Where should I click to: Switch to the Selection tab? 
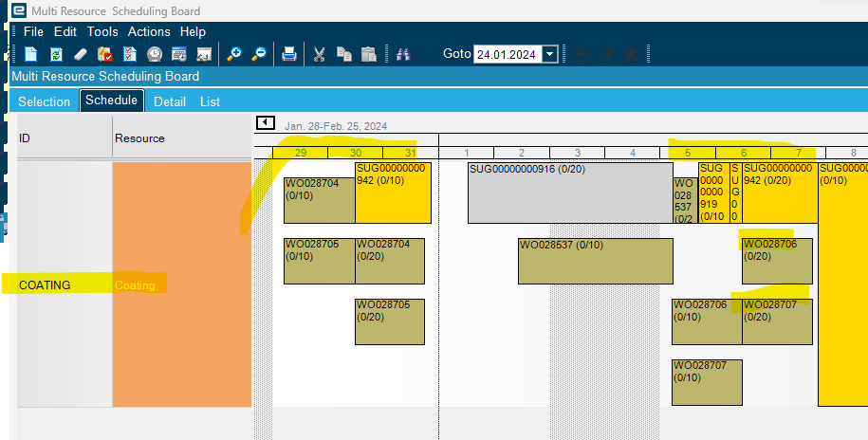[45, 101]
